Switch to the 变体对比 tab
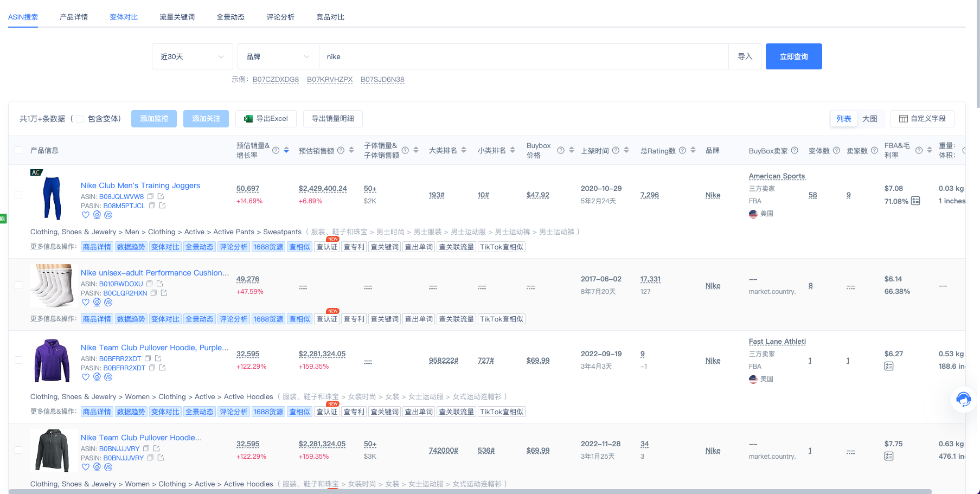The width and height of the screenshot is (980, 494). 124,17
